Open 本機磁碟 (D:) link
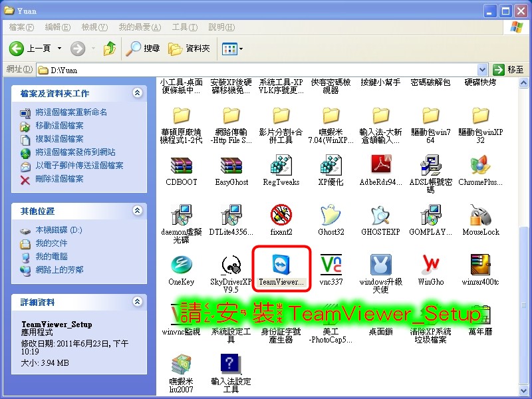The height and width of the screenshot is (399, 532). [59, 230]
